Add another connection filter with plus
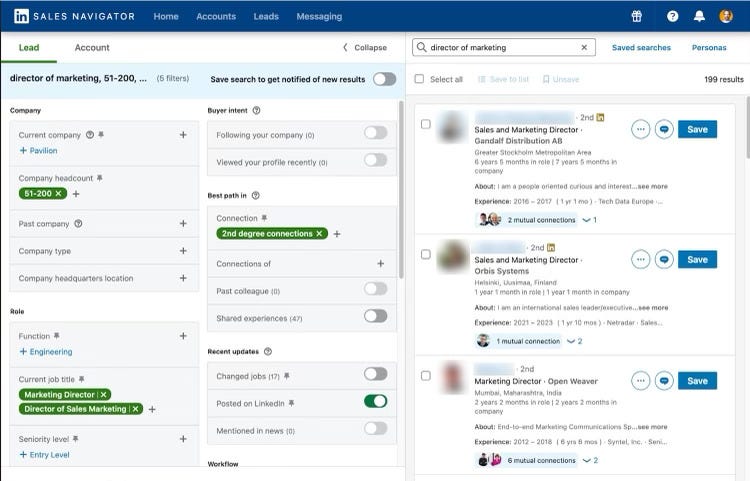 pos(337,234)
